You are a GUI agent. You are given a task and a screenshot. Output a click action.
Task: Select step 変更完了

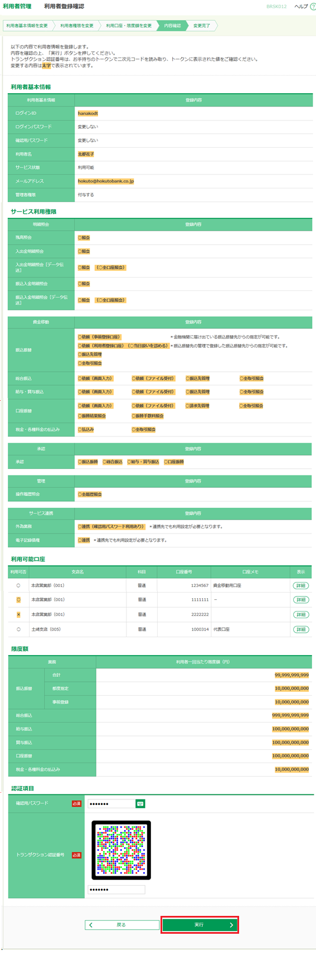(202, 26)
